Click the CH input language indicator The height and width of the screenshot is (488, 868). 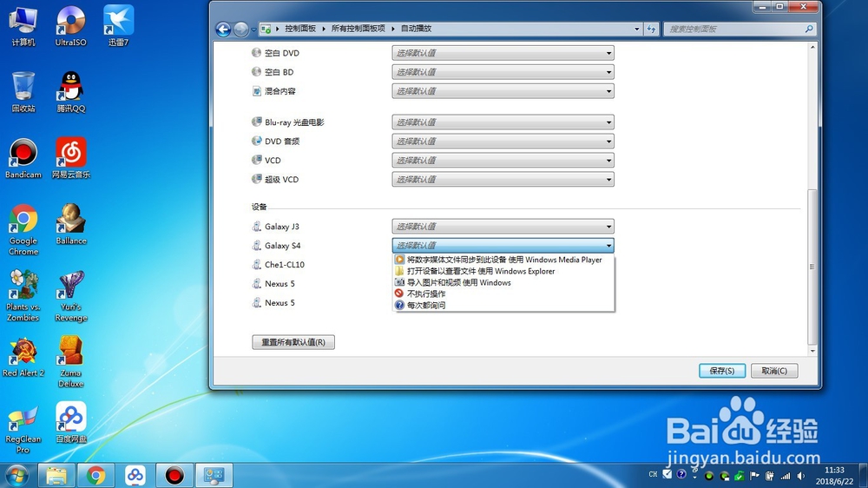654,475
